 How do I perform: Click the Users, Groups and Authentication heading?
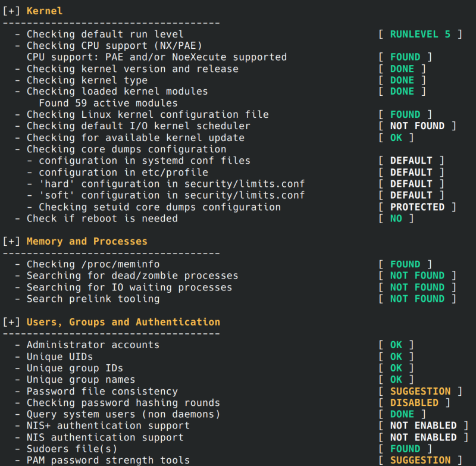click(123, 322)
